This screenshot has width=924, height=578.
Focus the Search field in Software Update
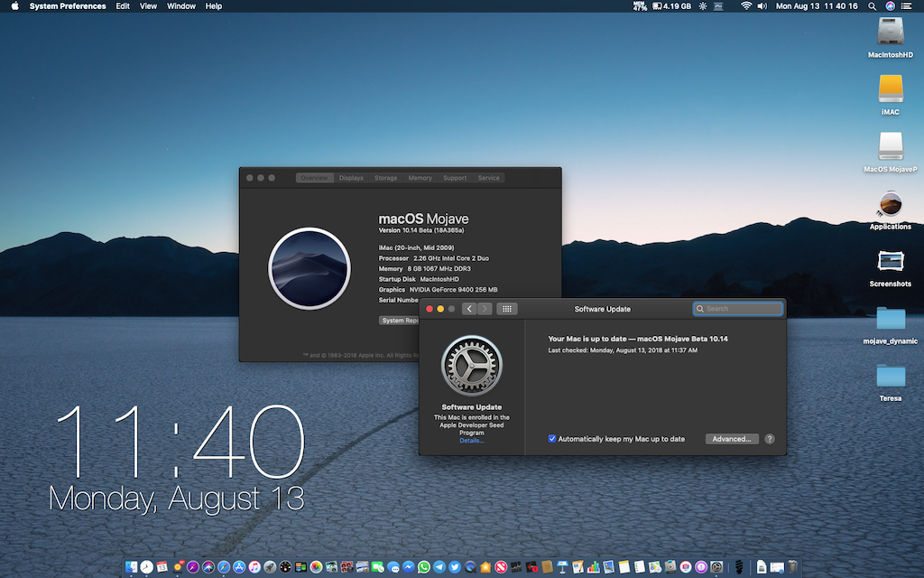coord(738,309)
